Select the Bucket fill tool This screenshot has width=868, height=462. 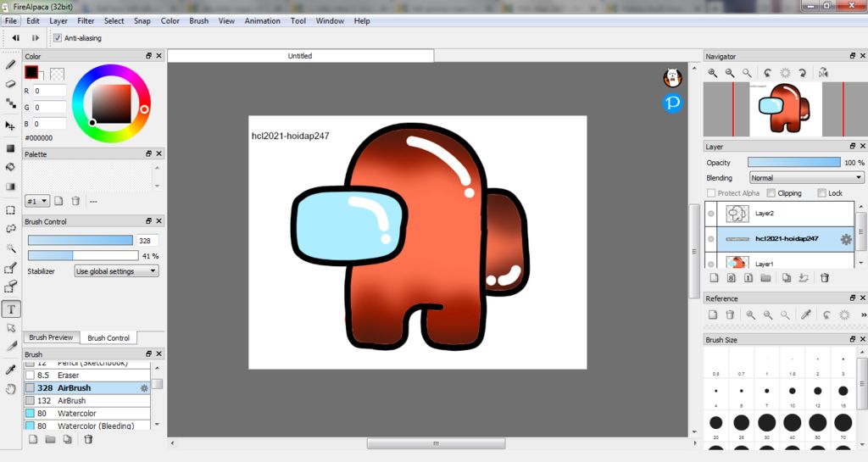[x=10, y=167]
